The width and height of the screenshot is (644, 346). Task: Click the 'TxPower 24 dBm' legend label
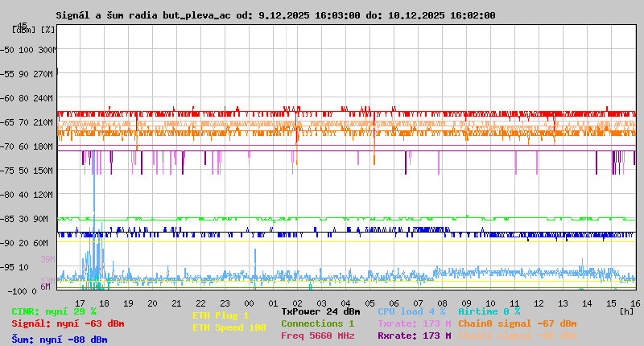pyautogui.click(x=320, y=311)
